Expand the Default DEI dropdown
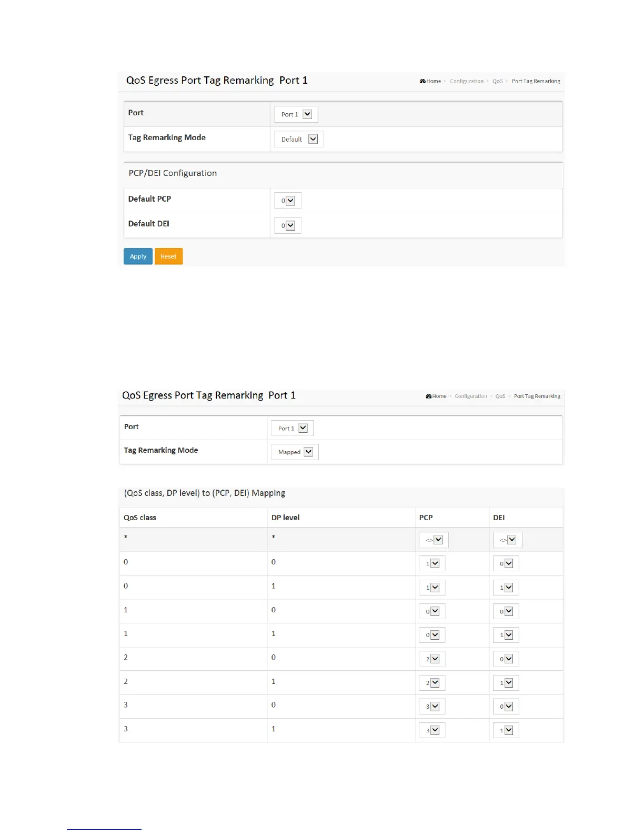This screenshot has width=644, height=834. click(x=288, y=225)
